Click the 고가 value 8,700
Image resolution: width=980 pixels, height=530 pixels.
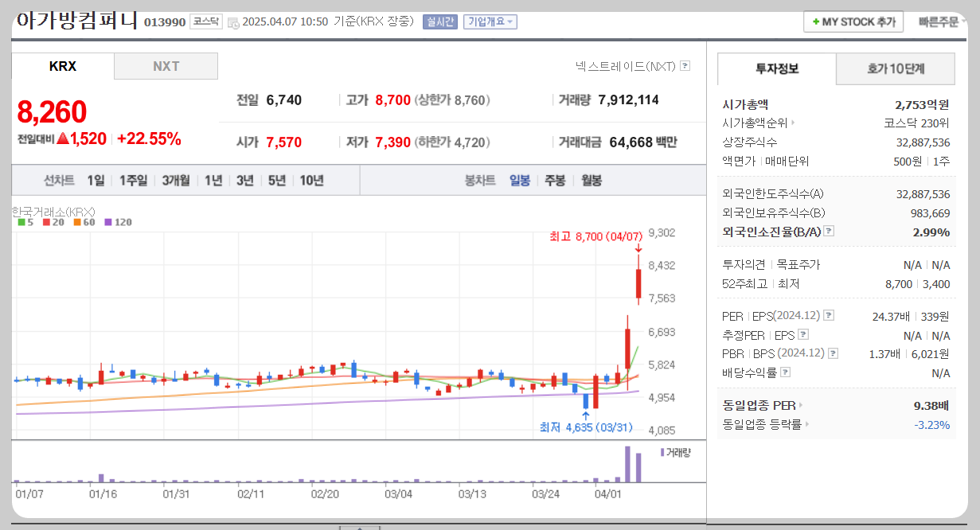click(x=392, y=100)
